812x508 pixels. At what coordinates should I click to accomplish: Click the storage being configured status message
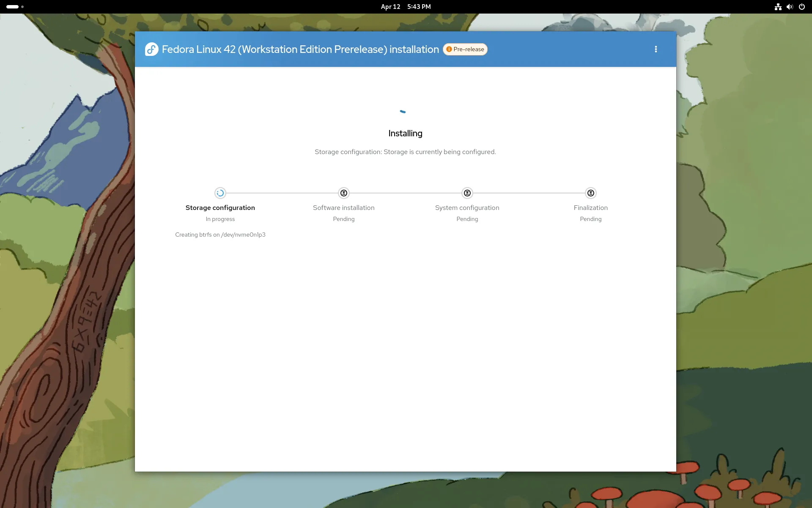point(405,152)
